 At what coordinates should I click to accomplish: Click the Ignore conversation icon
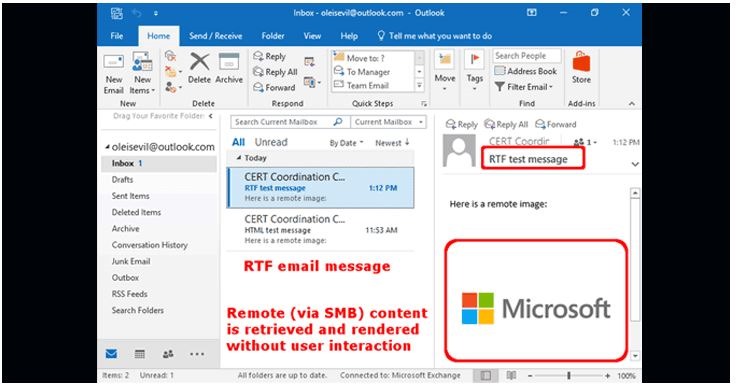point(170,57)
